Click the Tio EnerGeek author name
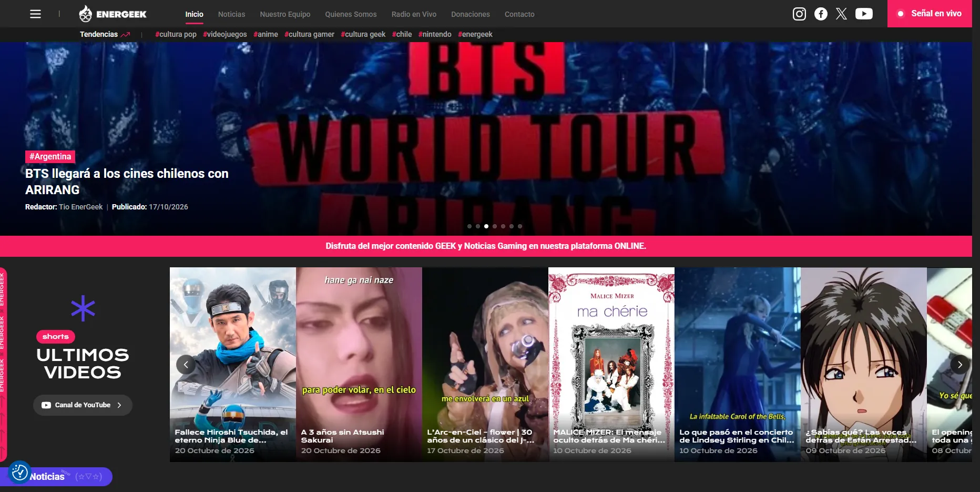 [x=81, y=207]
